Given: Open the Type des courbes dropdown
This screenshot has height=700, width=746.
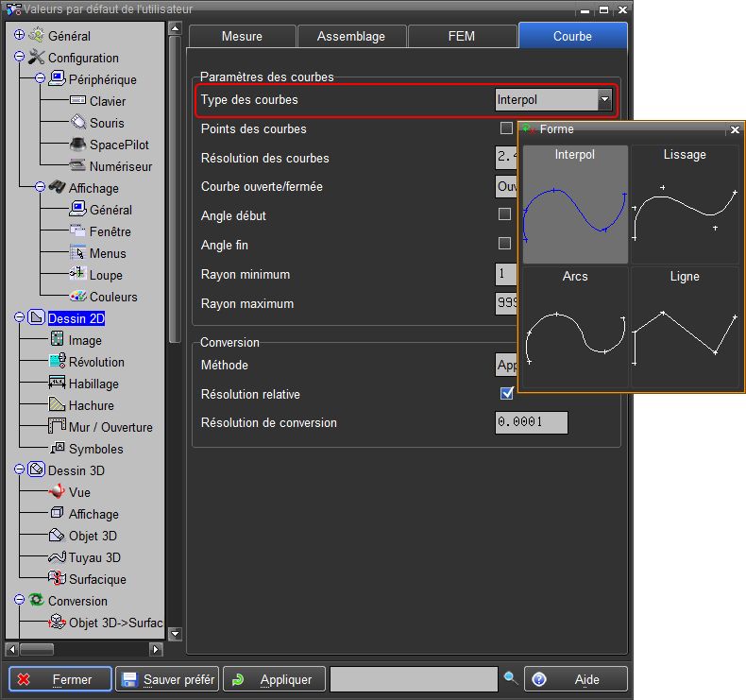Looking at the screenshot, I should (x=604, y=99).
